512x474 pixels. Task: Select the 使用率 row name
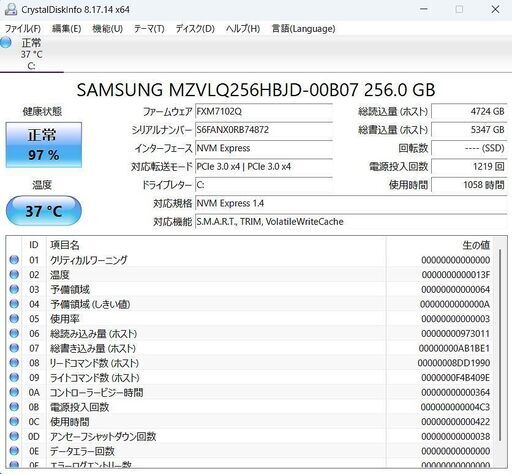coord(65,319)
